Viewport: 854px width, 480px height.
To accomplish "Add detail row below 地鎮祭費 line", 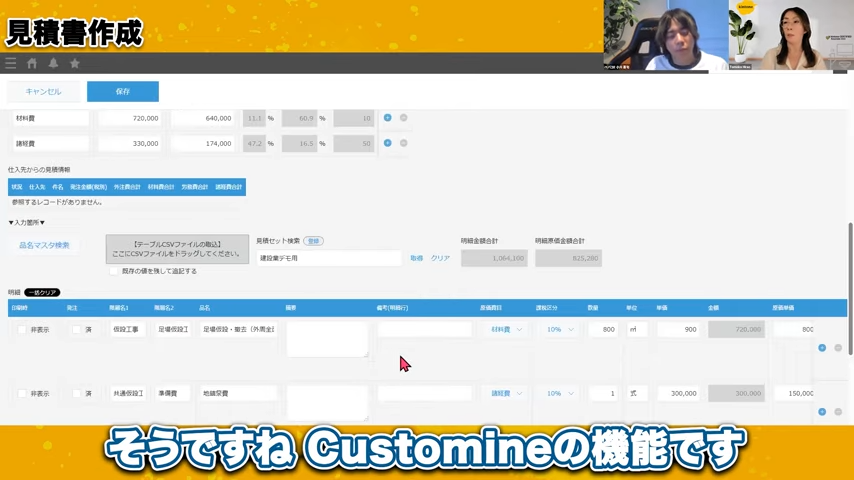I will click(x=822, y=412).
